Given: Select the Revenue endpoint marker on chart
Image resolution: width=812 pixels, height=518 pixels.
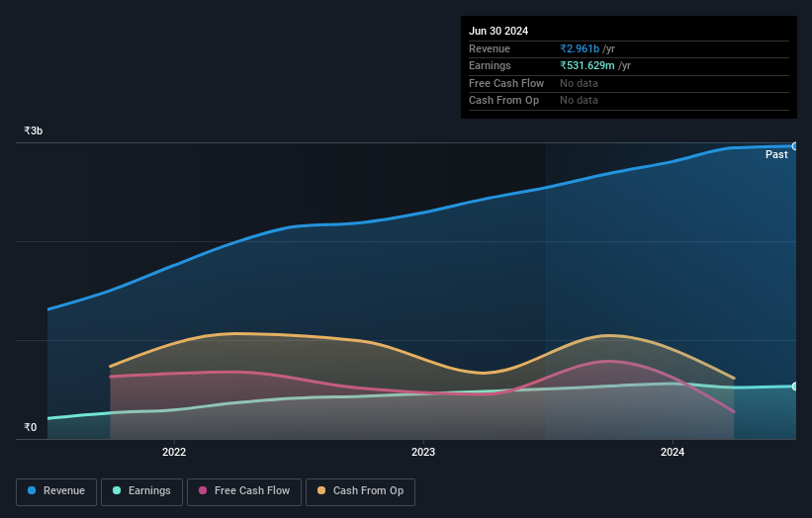Looking at the screenshot, I should (x=795, y=146).
